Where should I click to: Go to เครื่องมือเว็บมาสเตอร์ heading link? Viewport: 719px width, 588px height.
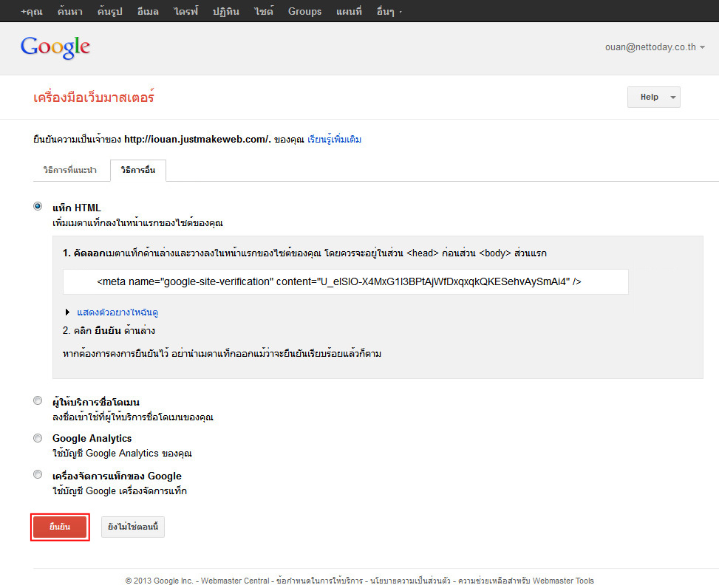94,98
